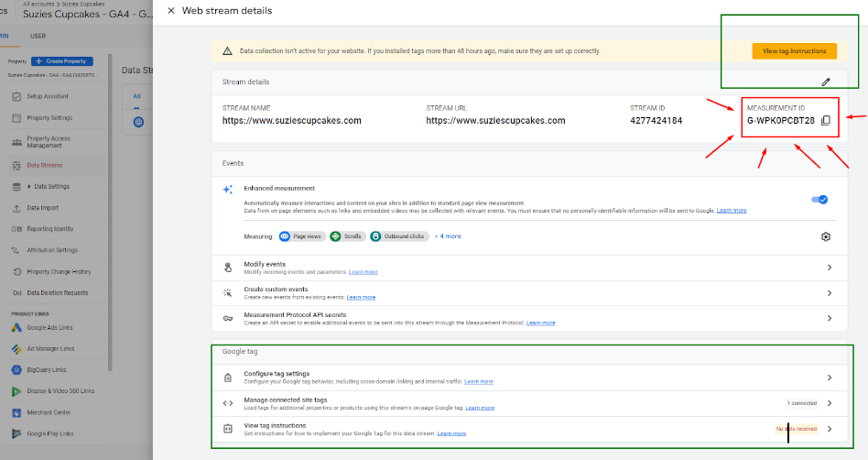The height and width of the screenshot is (460, 868).
Task: Click the Outbound clicks chip
Action: point(399,236)
